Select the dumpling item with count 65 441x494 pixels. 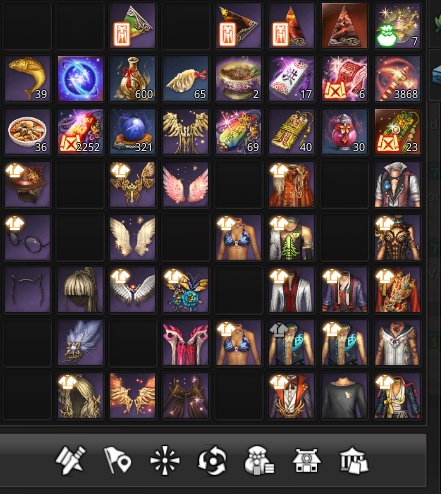coord(186,79)
